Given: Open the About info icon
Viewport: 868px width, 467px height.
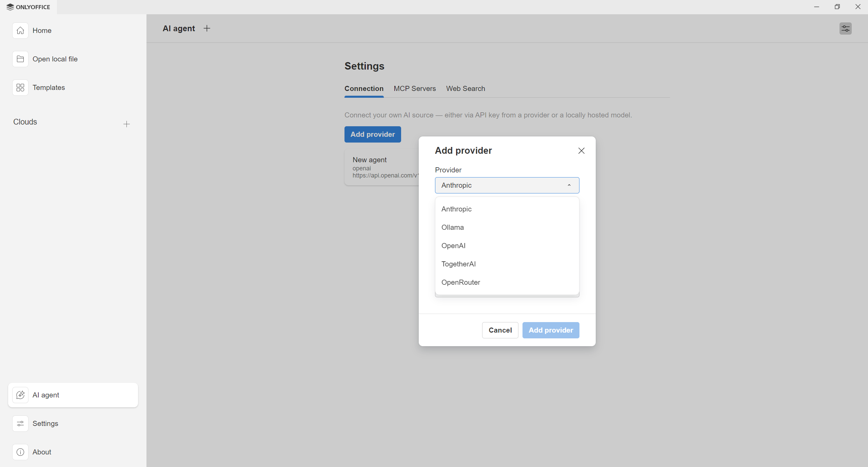Looking at the screenshot, I should 20,452.
